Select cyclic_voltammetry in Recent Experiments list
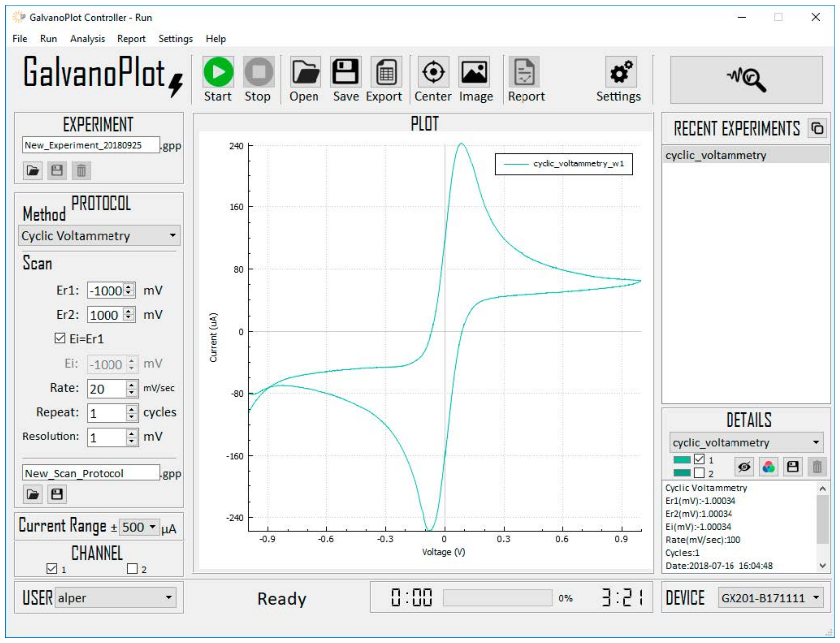Image resolution: width=840 pixels, height=643 pixels. point(715,155)
